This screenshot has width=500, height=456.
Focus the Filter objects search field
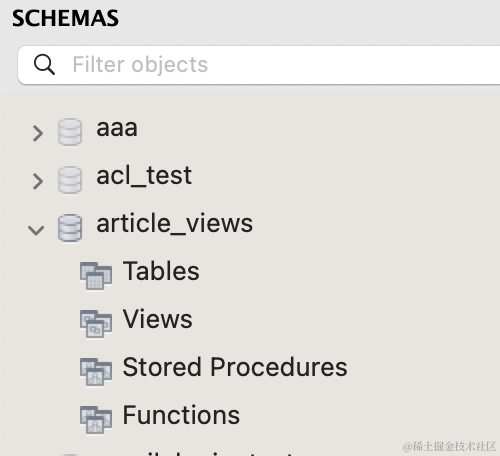pyautogui.click(x=259, y=65)
